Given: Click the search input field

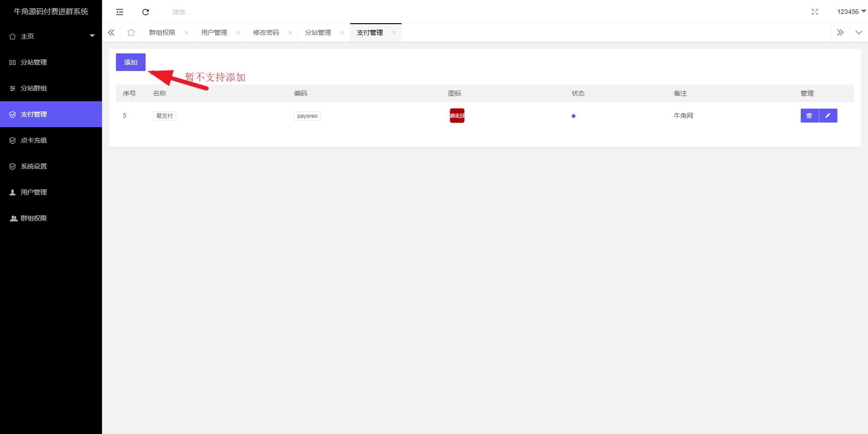Looking at the screenshot, I should [x=232, y=12].
